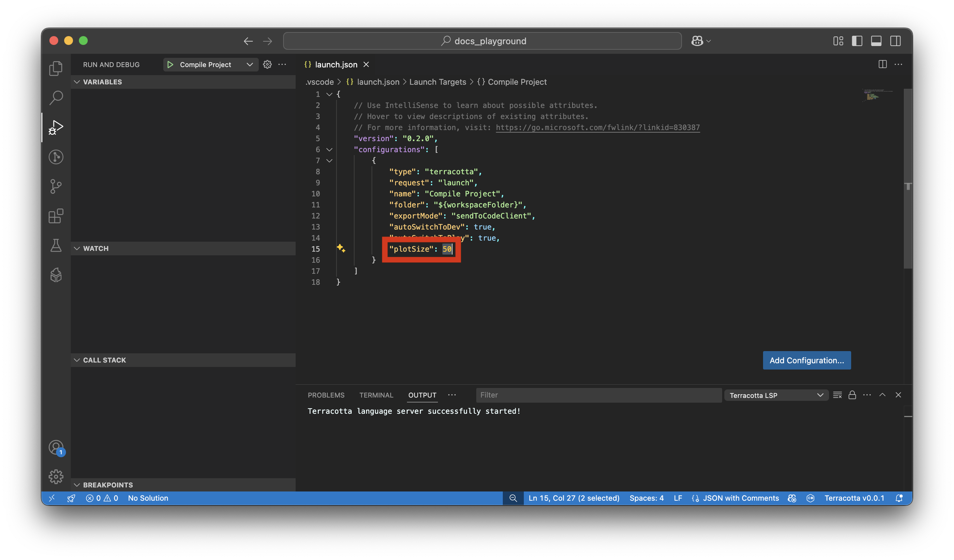This screenshot has width=954, height=560.
Task: Open the Git graph activity bar icon
Action: [x=56, y=157]
